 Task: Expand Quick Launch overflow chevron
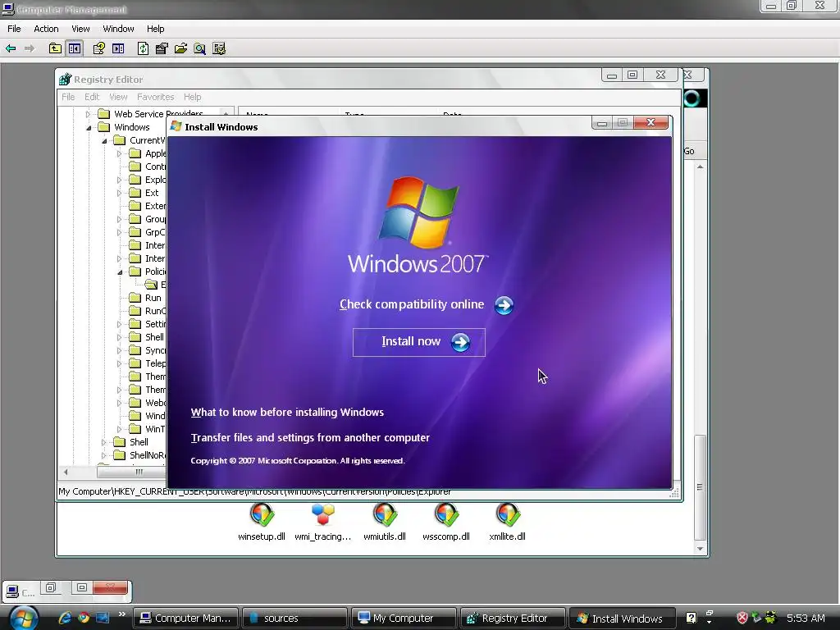[x=121, y=614]
